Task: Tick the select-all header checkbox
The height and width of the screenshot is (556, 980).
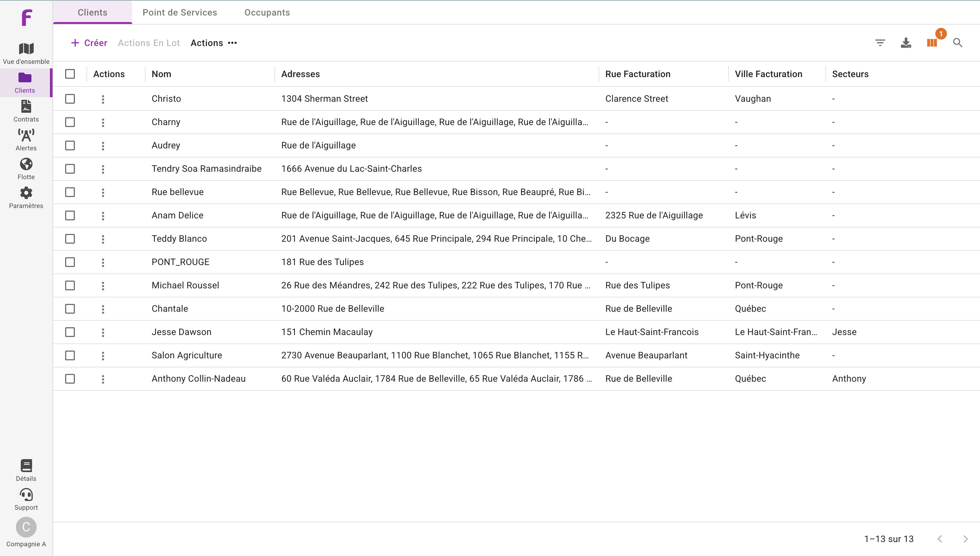Action: point(70,74)
